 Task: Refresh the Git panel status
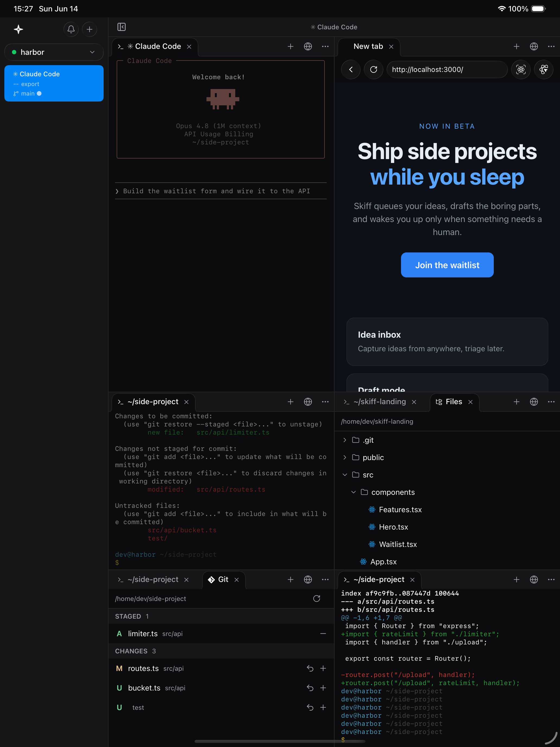pos(317,599)
